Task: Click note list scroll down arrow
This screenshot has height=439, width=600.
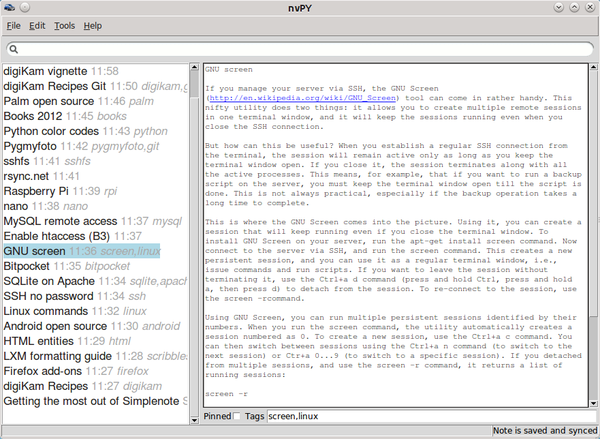Action: point(194,420)
